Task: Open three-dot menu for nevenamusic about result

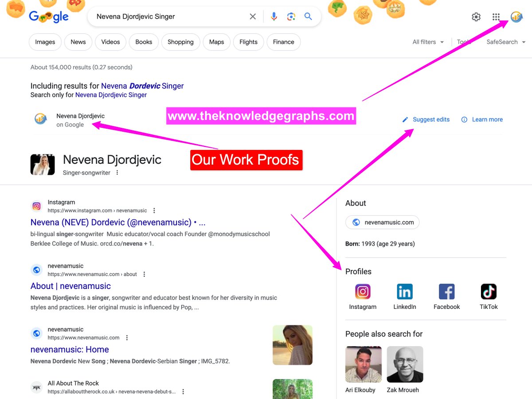Action: click(x=144, y=274)
